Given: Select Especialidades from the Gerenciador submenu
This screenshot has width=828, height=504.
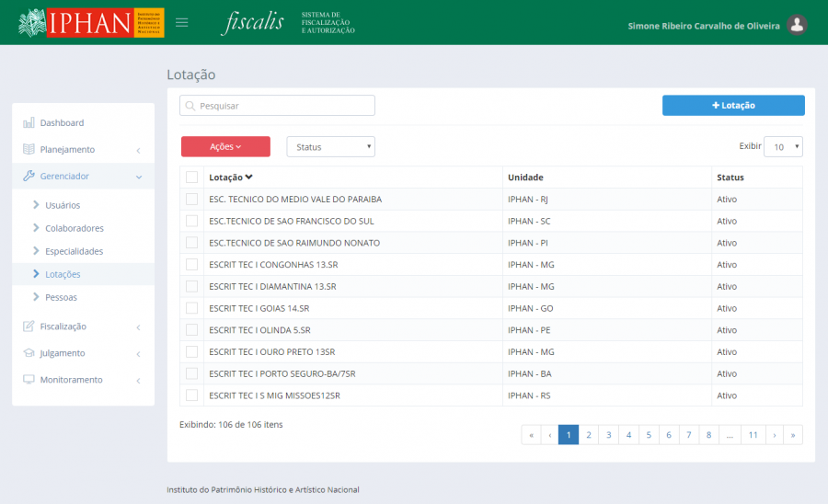Looking at the screenshot, I should pos(74,251).
